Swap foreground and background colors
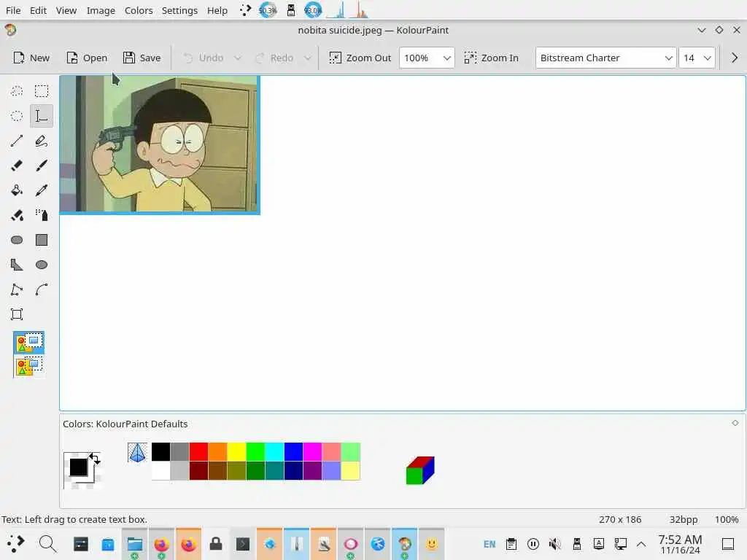Image resolution: width=747 pixels, height=560 pixels. pyautogui.click(x=94, y=459)
